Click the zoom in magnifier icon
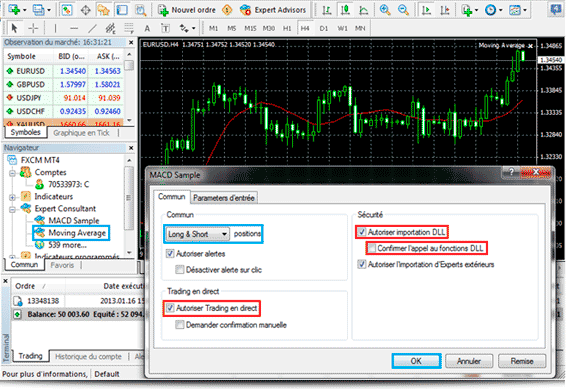The width and height of the screenshot is (566, 389). pos(385,10)
